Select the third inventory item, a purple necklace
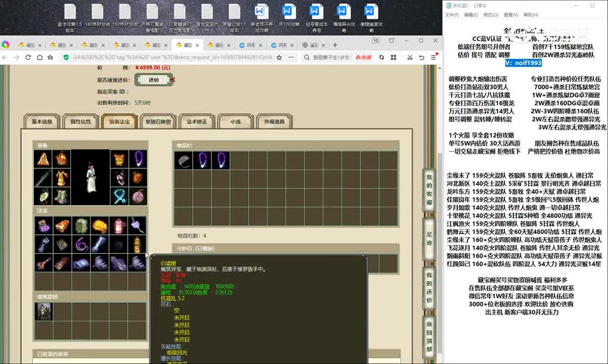 coord(221,160)
